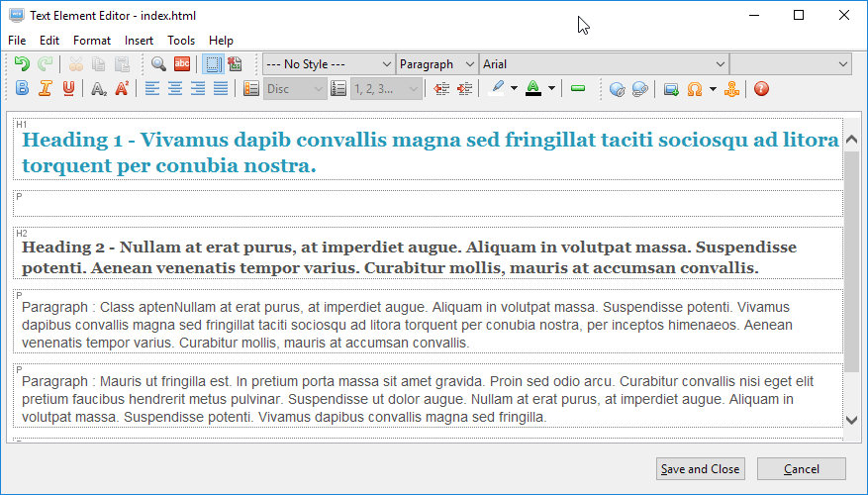Image resolution: width=868 pixels, height=495 pixels.
Task: Open the empty font size dropdown
Action: [791, 64]
